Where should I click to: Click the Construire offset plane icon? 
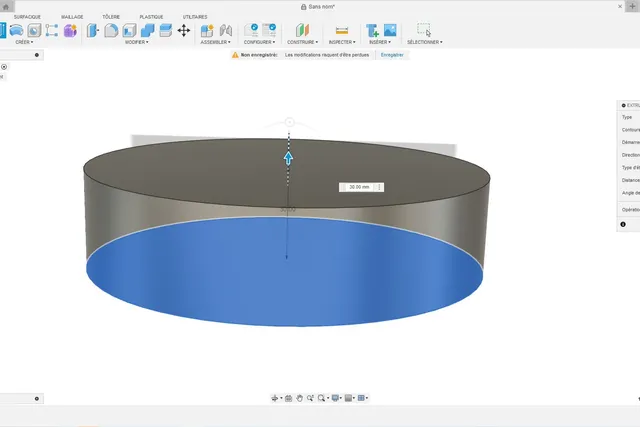302,30
